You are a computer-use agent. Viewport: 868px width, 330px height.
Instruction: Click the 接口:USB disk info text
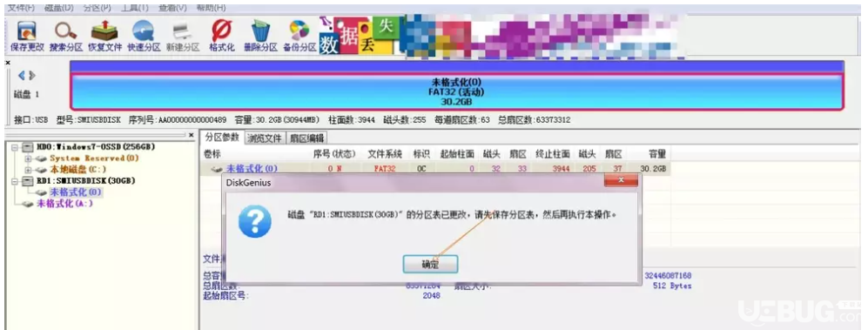click(x=31, y=119)
